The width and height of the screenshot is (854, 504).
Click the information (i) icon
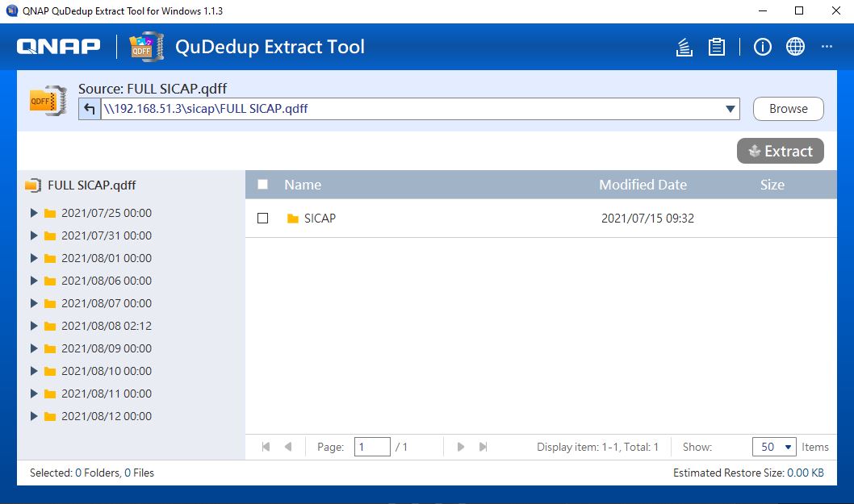click(763, 48)
